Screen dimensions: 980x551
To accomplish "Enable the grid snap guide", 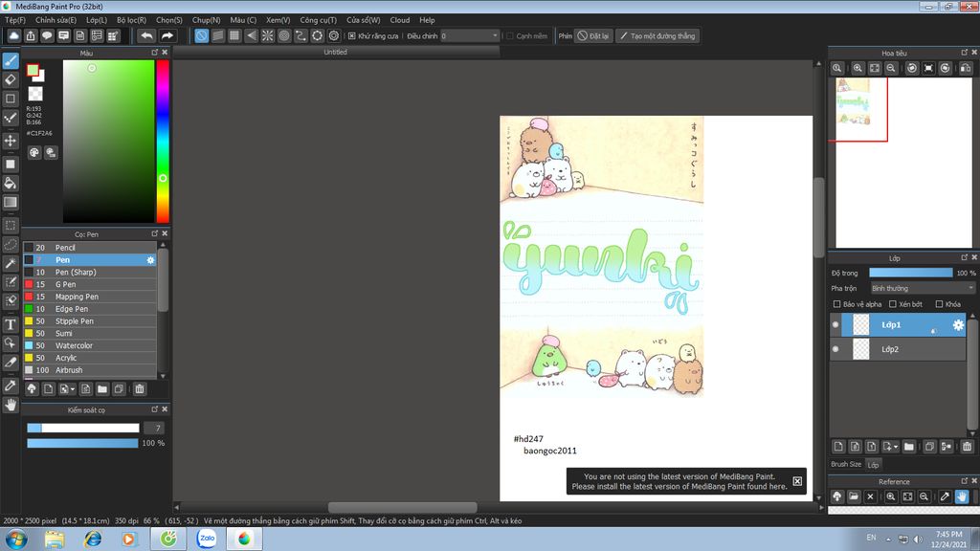I will 234,35.
